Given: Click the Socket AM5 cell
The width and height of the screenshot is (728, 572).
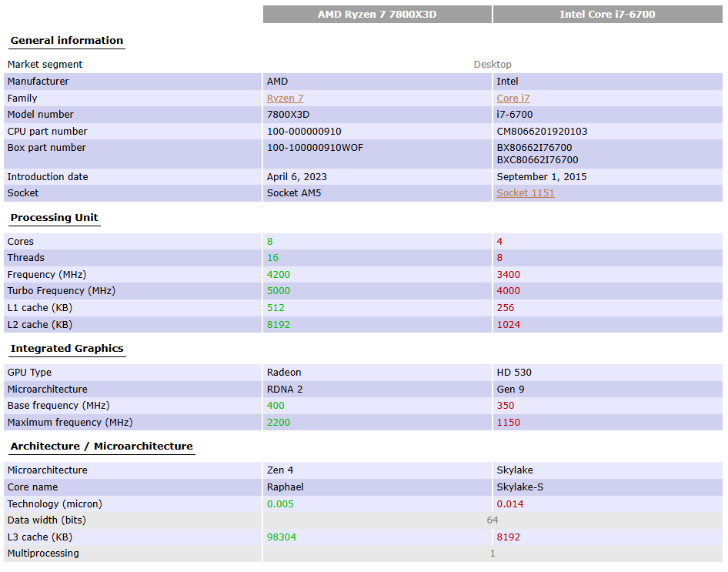Looking at the screenshot, I should [294, 193].
